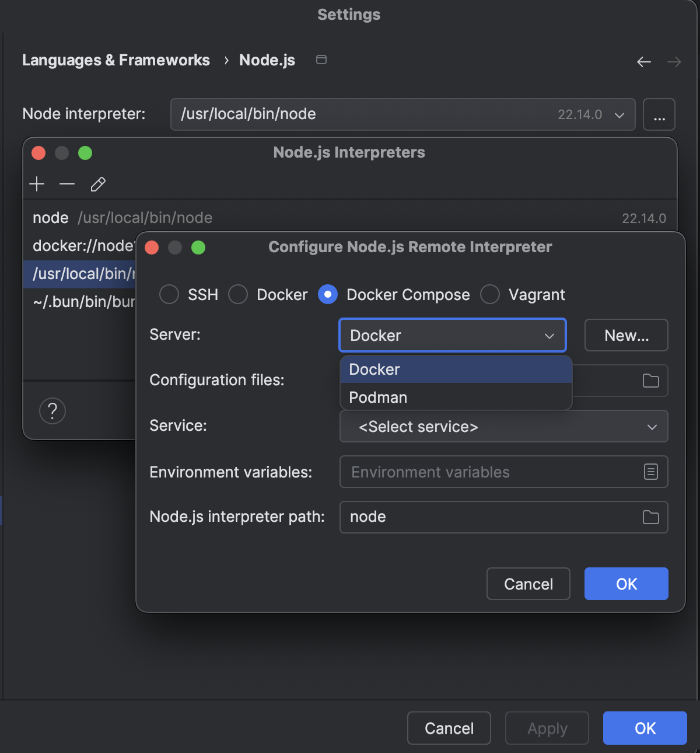This screenshot has width=700, height=753.
Task: Switch to the Vagrant option
Action: pyautogui.click(x=490, y=294)
